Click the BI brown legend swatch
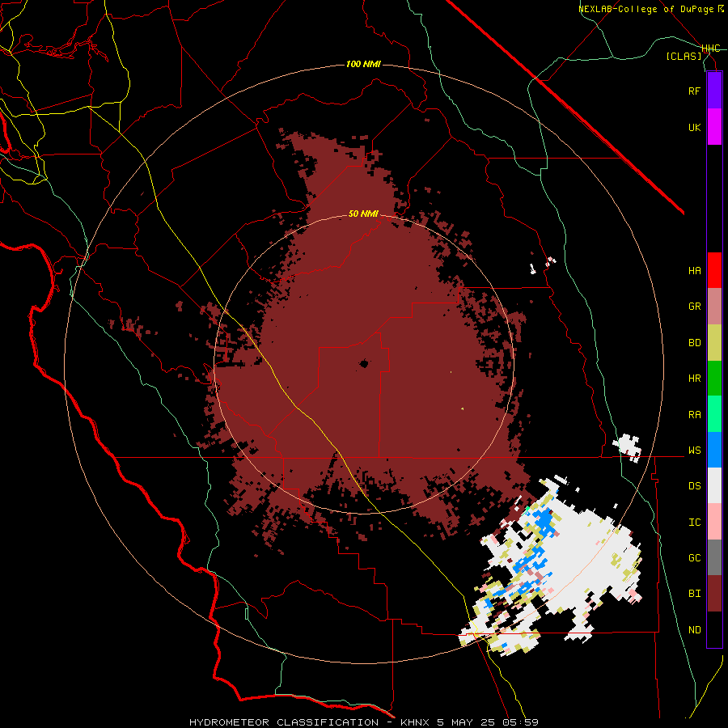The width and height of the screenshot is (728, 728). (x=714, y=594)
